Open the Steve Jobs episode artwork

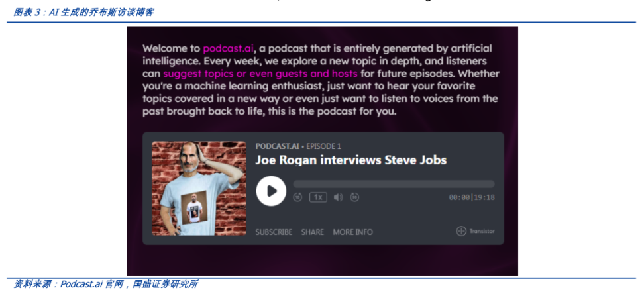click(x=199, y=189)
